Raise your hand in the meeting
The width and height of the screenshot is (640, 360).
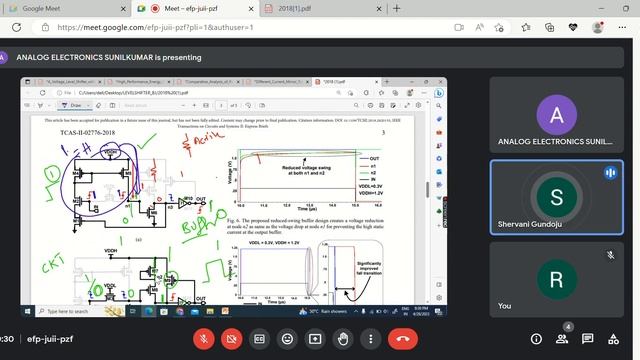[343, 339]
